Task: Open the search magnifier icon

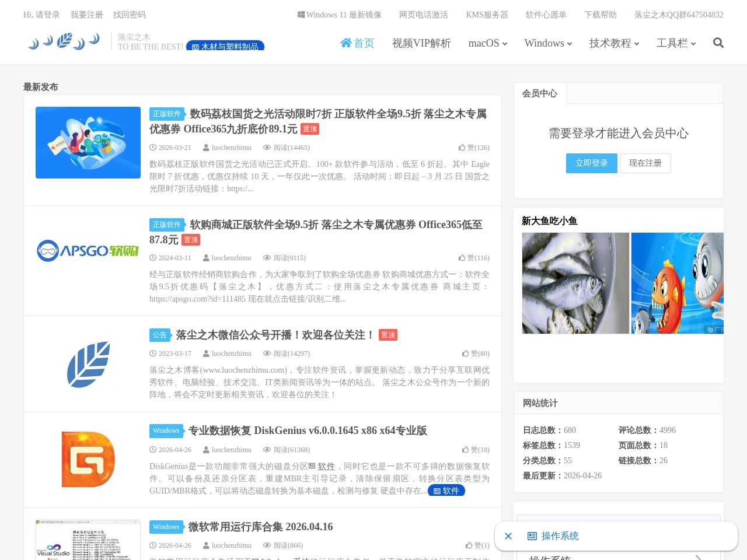Action: 718,43
